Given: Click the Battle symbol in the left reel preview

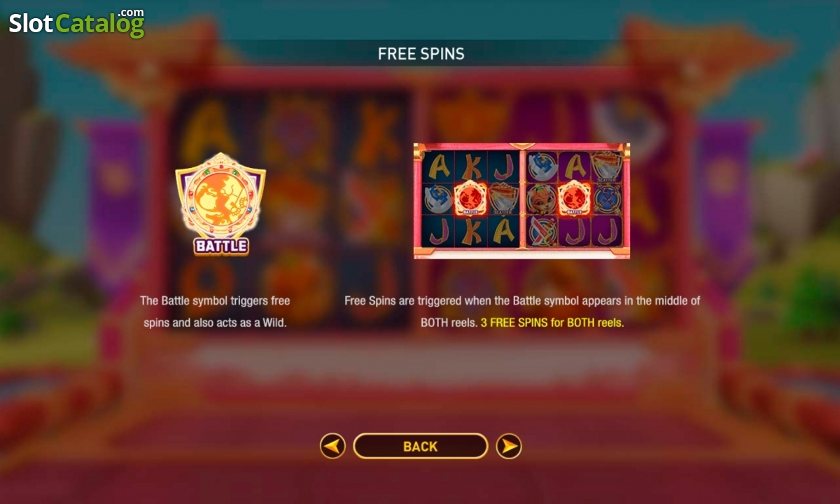Looking at the screenshot, I should tap(470, 199).
